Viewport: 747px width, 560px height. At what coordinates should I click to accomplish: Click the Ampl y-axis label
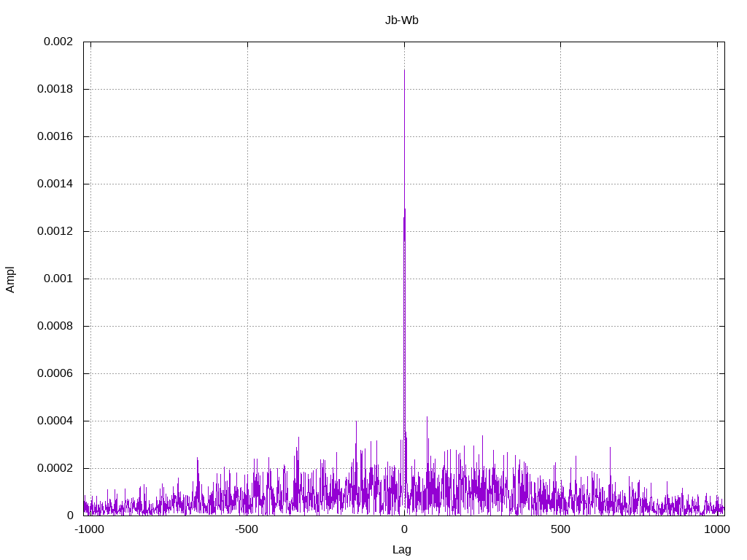[x=10, y=279]
